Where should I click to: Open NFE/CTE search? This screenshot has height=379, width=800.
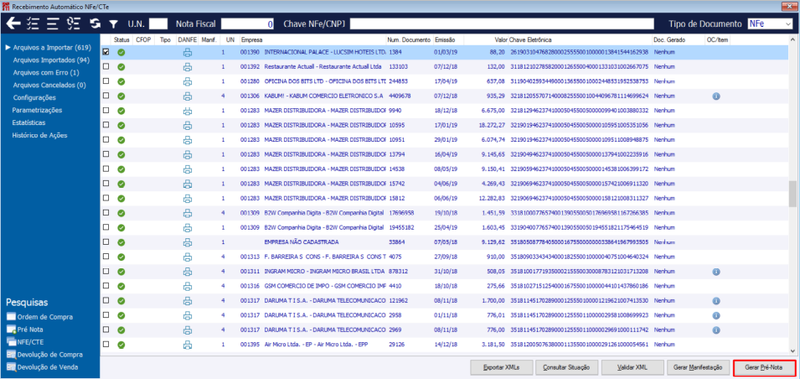tap(25, 342)
